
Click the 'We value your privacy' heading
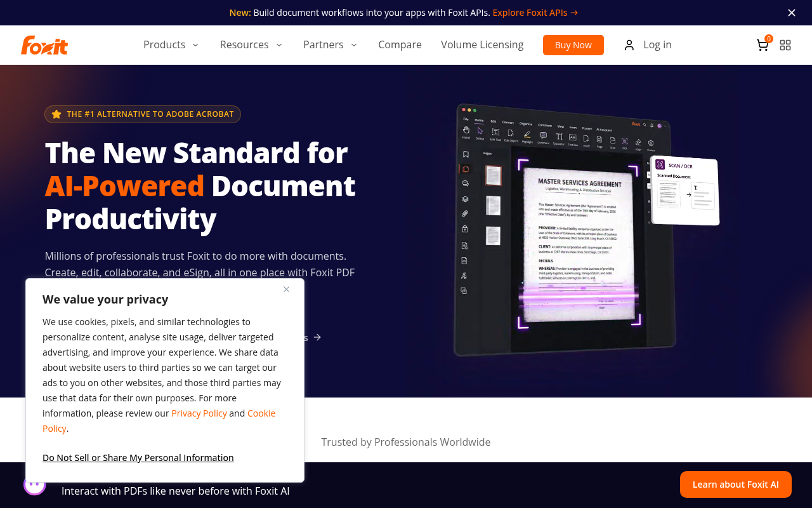click(105, 300)
